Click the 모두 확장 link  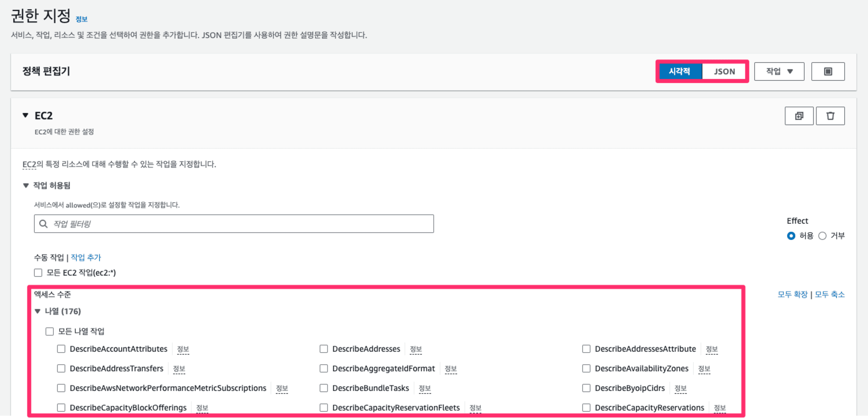tap(792, 294)
